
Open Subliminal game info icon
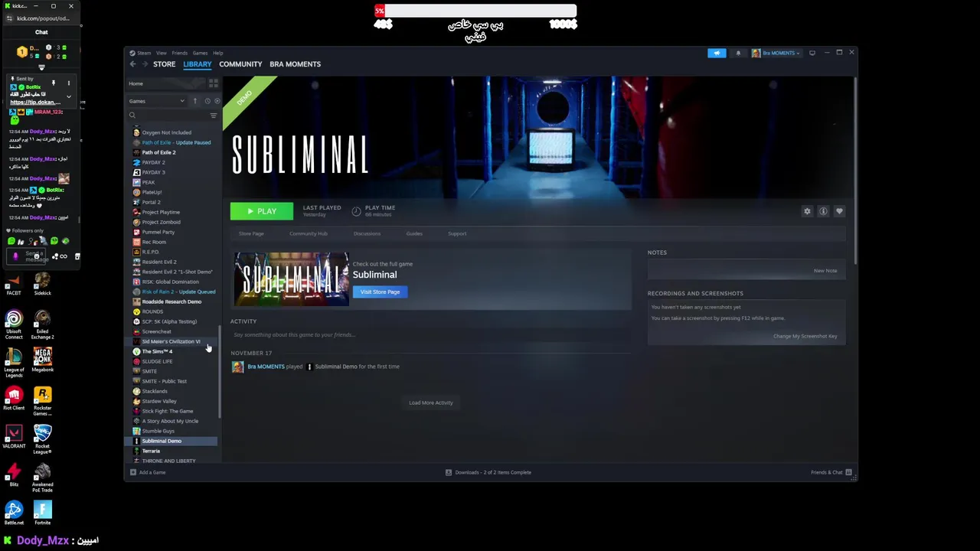point(823,211)
